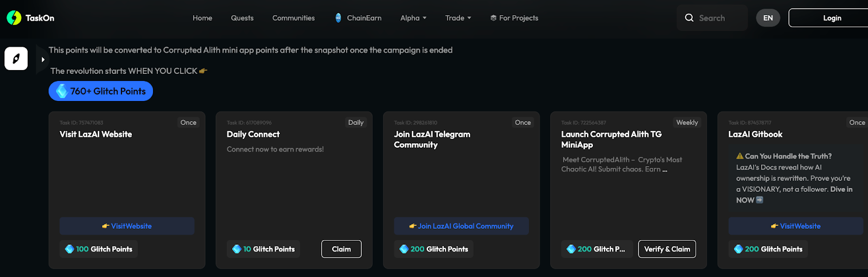Image resolution: width=868 pixels, height=277 pixels.
Task: Click the white compass icon in sidebar
Action: 16,59
